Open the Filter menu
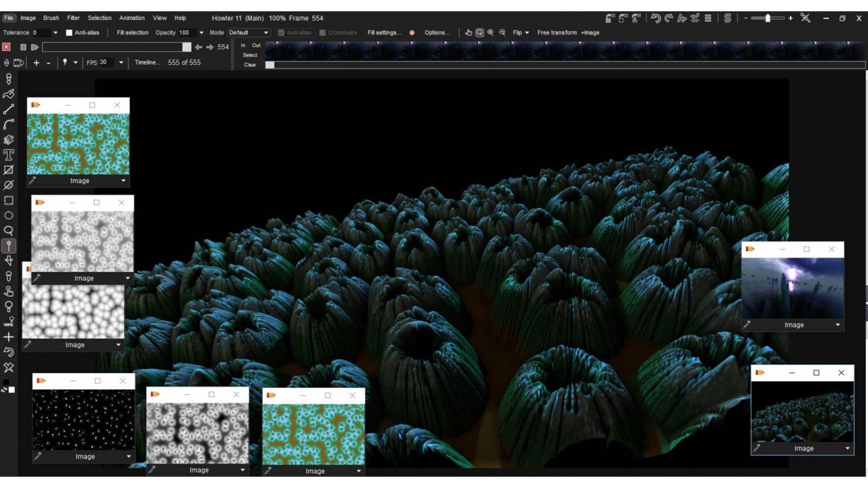Image resolution: width=868 pixels, height=488 pixels. [x=73, y=18]
